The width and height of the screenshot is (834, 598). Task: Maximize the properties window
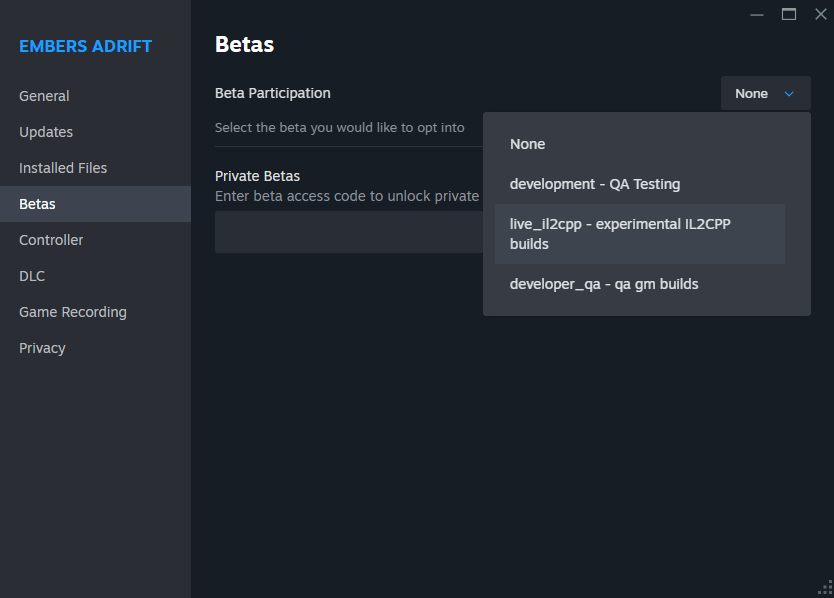[789, 14]
